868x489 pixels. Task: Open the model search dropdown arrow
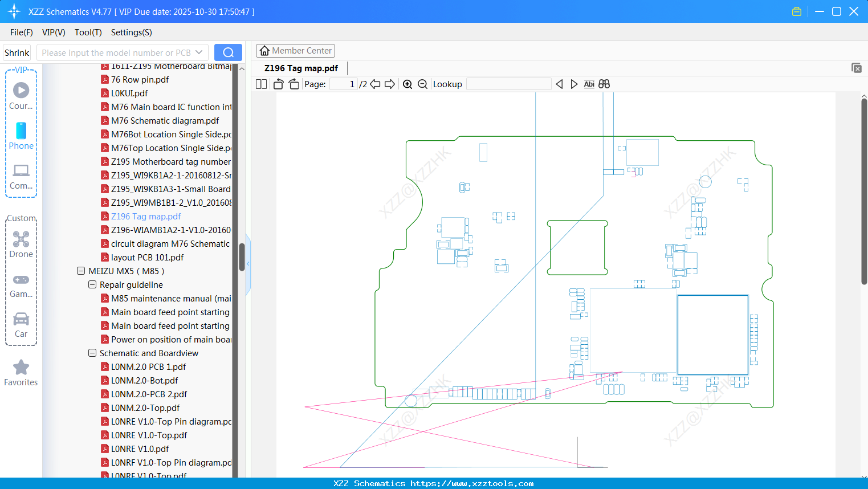pyautogui.click(x=199, y=52)
